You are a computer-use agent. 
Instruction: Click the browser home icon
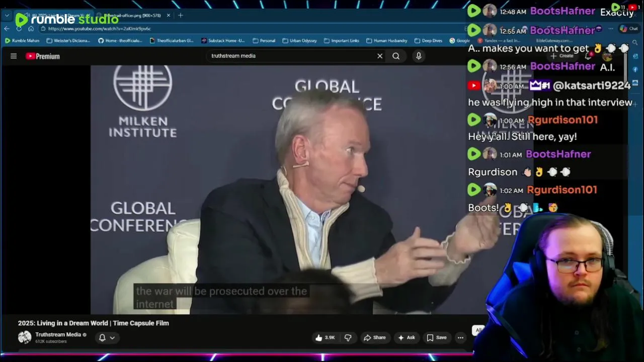(31, 29)
